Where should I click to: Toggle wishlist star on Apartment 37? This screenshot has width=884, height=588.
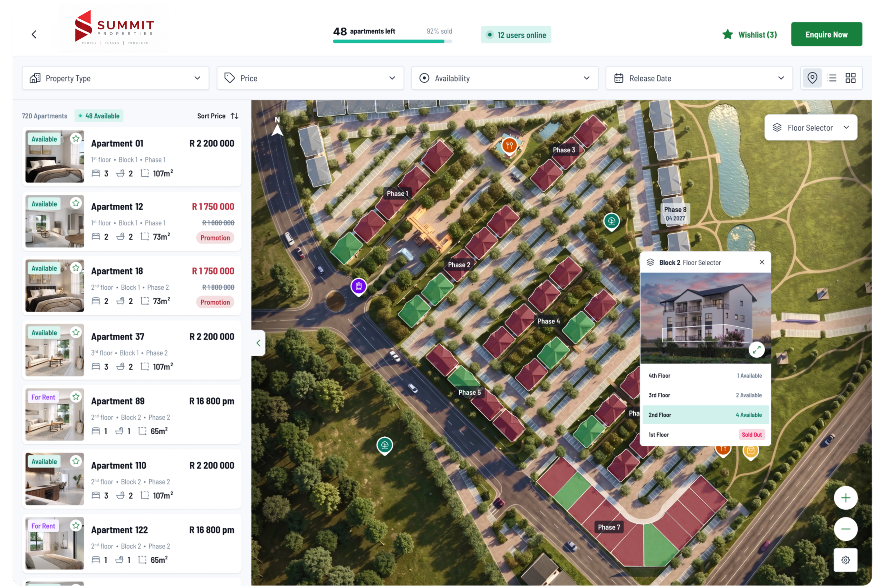[x=76, y=332]
